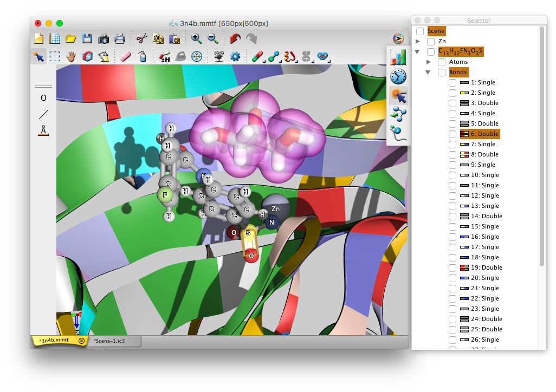Check the Zn checkbox
Viewport: 556px width, 392px height.
pyautogui.click(x=431, y=42)
